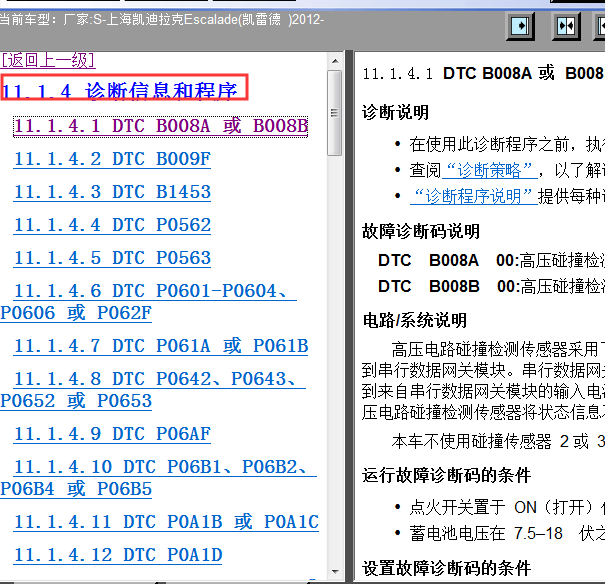Open 11.1.4.2 DTC B009F entry
This screenshot has width=605, height=584.
[x=112, y=159]
